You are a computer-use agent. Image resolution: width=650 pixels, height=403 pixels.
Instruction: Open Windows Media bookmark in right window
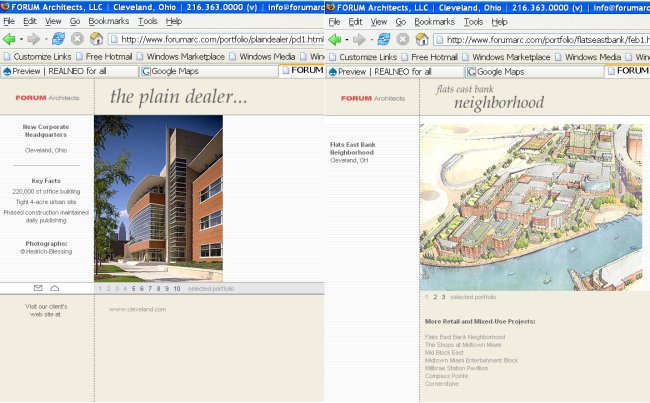pyautogui.click(x=588, y=57)
